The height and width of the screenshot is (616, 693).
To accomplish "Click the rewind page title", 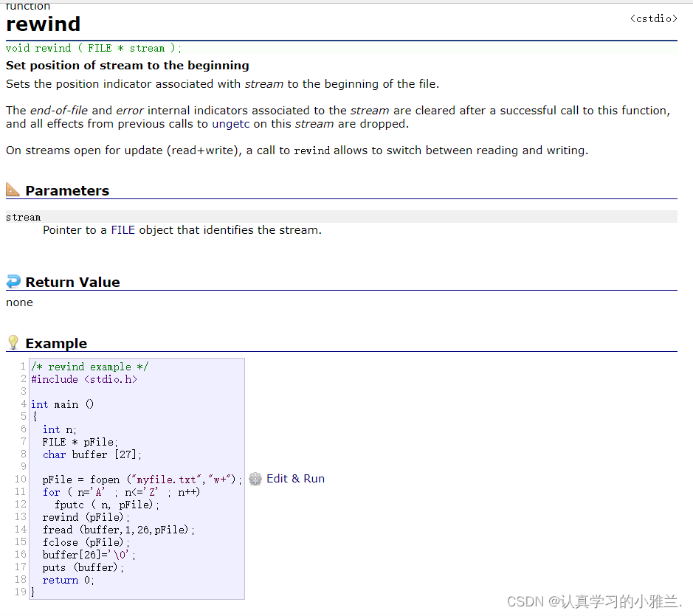I will 44,24.
